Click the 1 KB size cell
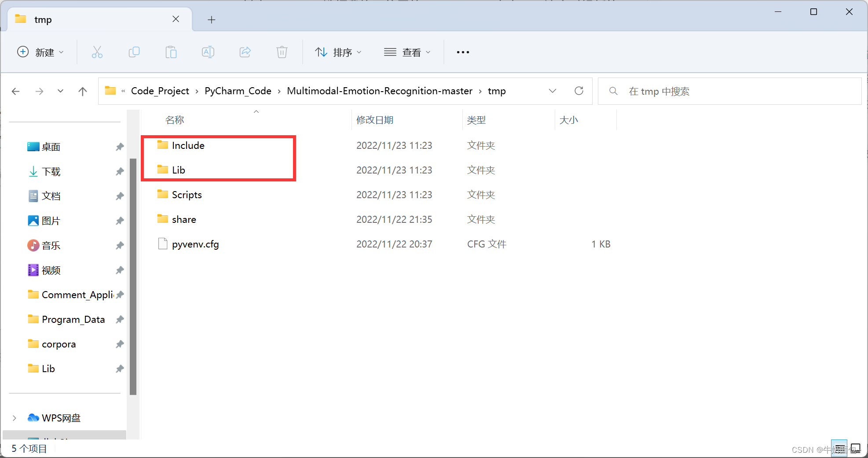 tap(601, 244)
